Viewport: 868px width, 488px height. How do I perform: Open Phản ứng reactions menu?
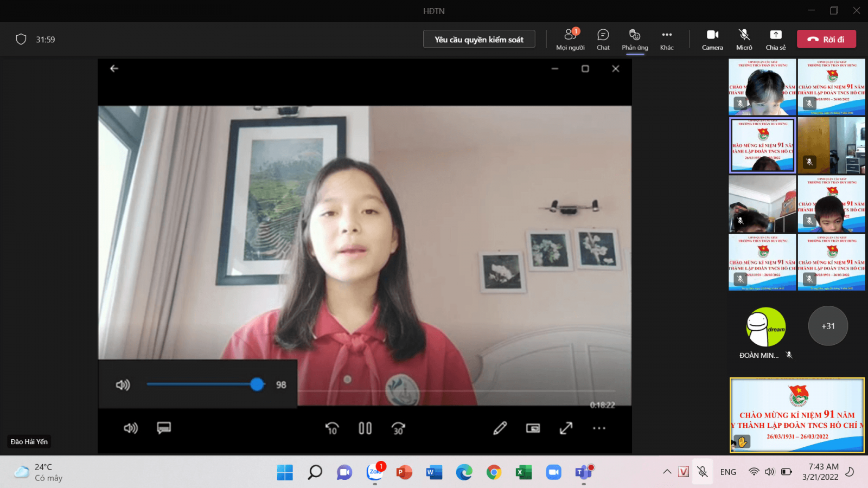(635, 39)
